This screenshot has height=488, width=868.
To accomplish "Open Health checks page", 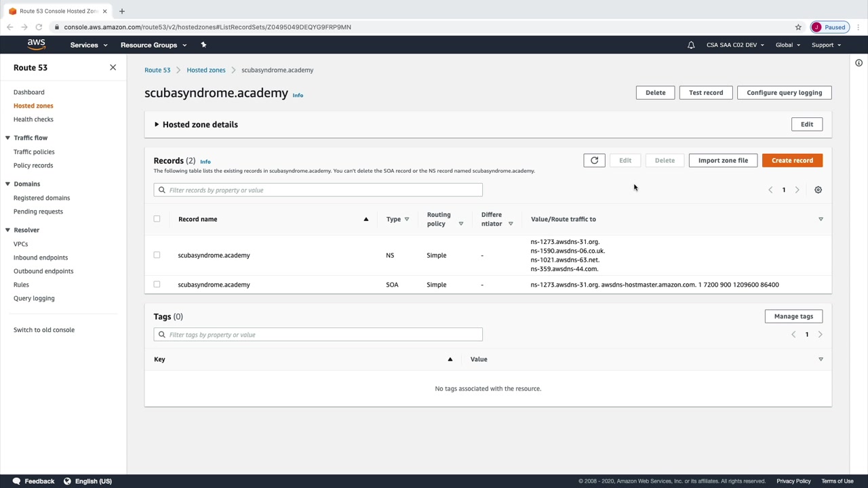I will pyautogui.click(x=33, y=119).
